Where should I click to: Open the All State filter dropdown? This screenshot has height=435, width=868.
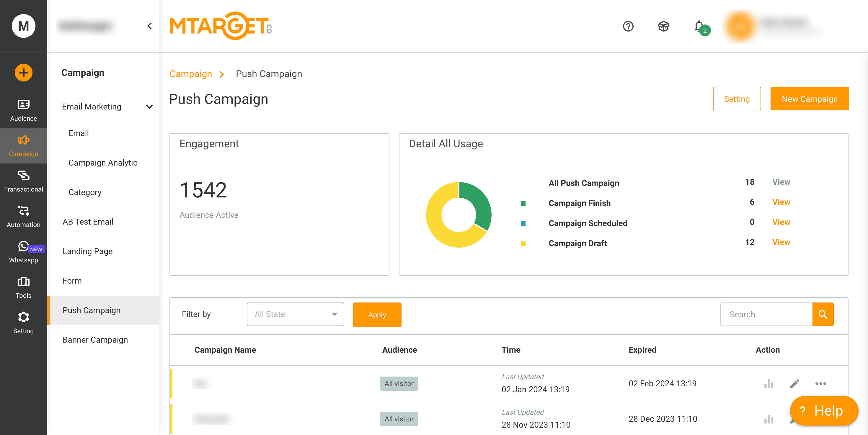[x=295, y=314]
